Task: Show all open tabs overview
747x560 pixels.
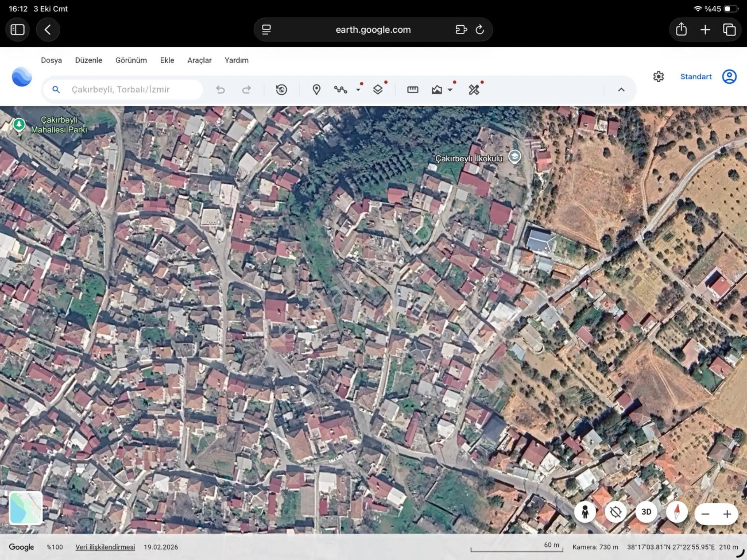Action: pyautogui.click(x=729, y=30)
